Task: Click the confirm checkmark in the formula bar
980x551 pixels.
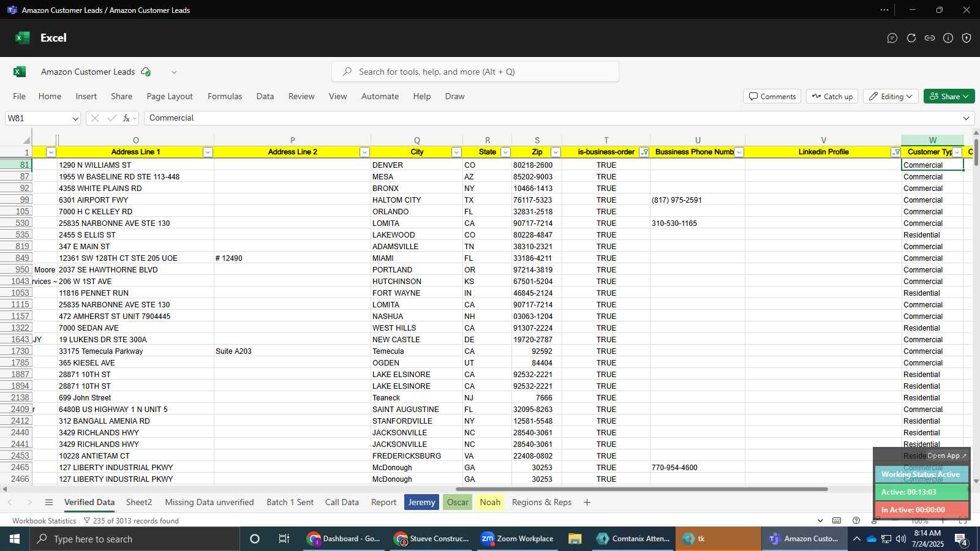Action: click(x=111, y=118)
